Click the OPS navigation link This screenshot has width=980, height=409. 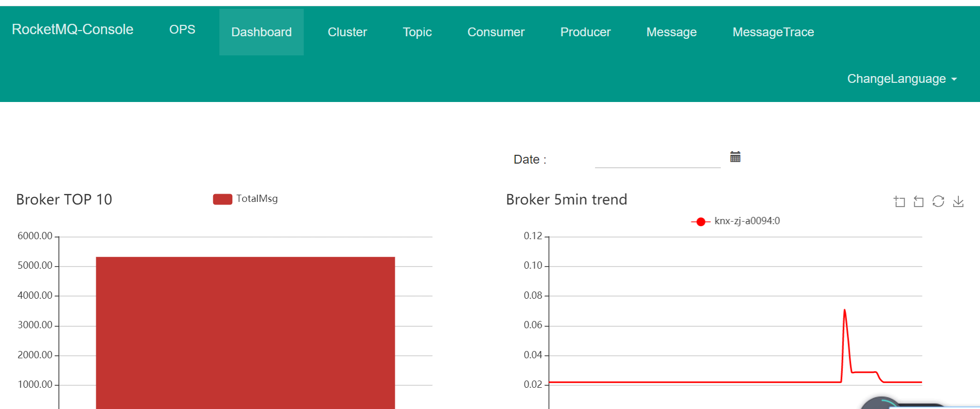click(182, 30)
